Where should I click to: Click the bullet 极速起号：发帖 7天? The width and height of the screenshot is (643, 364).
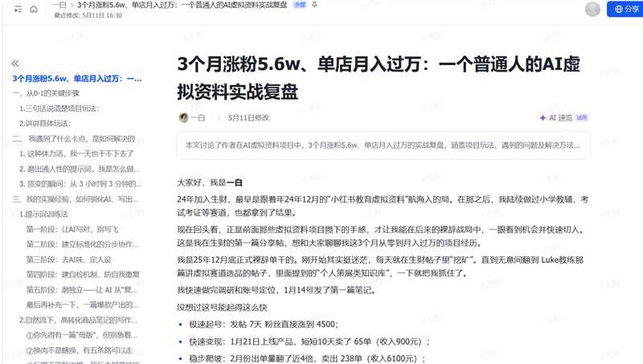click(x=264, y=325)
